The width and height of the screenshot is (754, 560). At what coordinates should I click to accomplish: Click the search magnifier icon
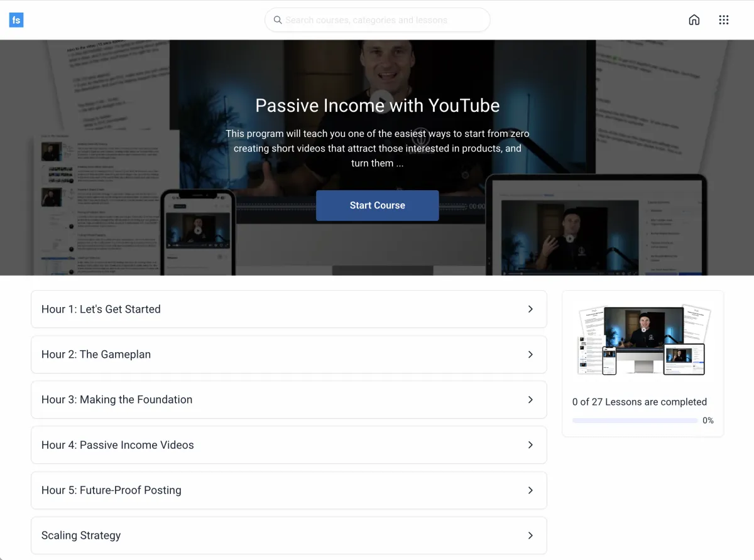(278, 20)
